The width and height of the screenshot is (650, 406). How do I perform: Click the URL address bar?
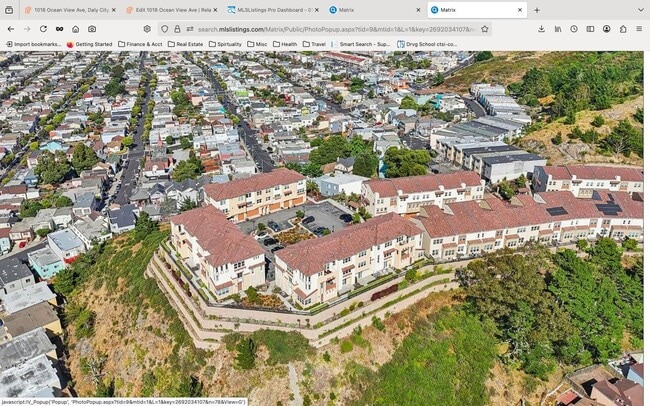[330, 29]
